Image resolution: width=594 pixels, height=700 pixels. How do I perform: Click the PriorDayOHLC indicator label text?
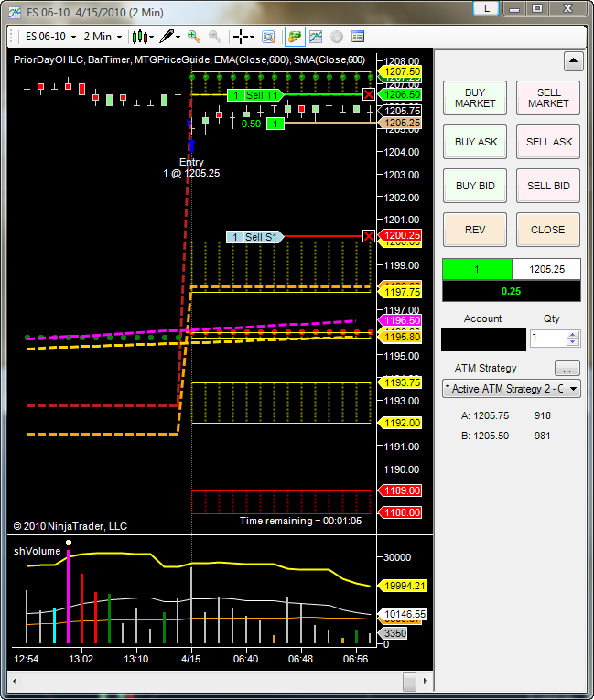click(49, 59)
